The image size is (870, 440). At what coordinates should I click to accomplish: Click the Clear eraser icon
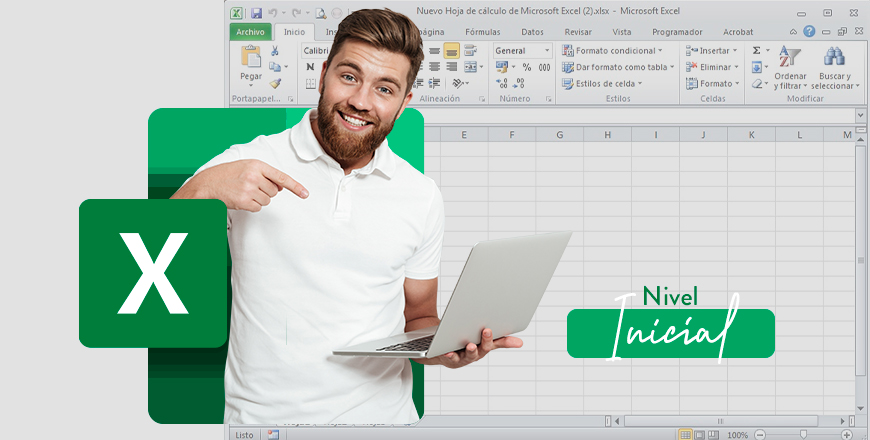[757, 84]
